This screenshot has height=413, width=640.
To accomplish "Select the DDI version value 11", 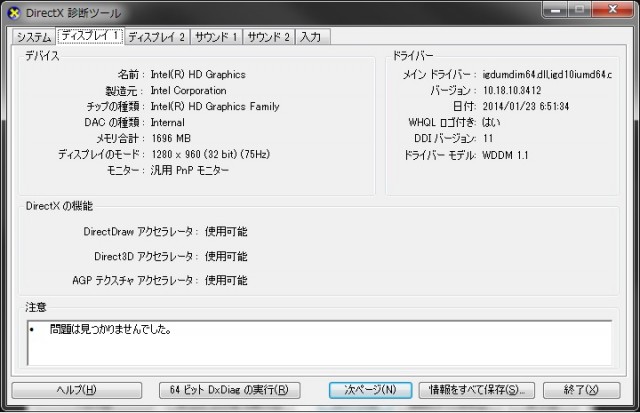I will coord(488,138).
